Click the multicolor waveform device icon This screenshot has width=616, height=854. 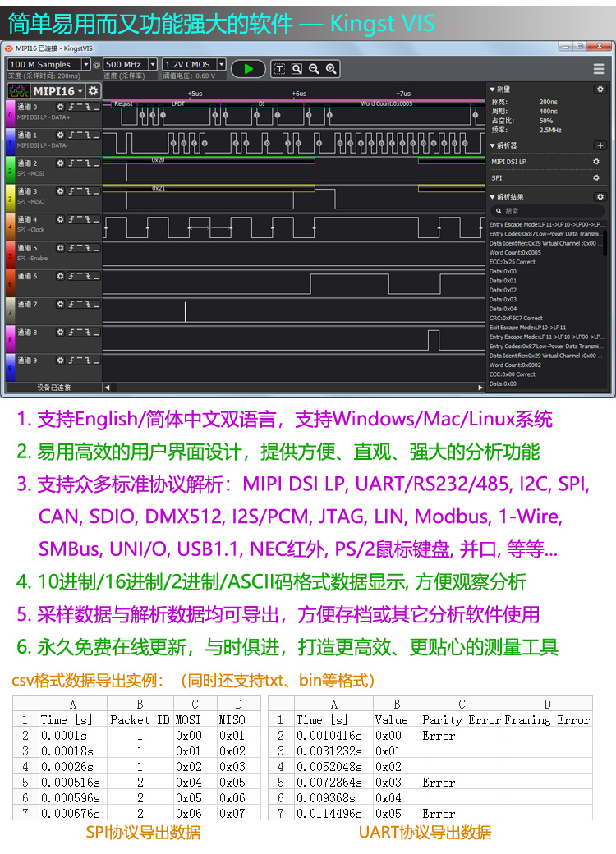pyautogui.click(x=19, y=90)
